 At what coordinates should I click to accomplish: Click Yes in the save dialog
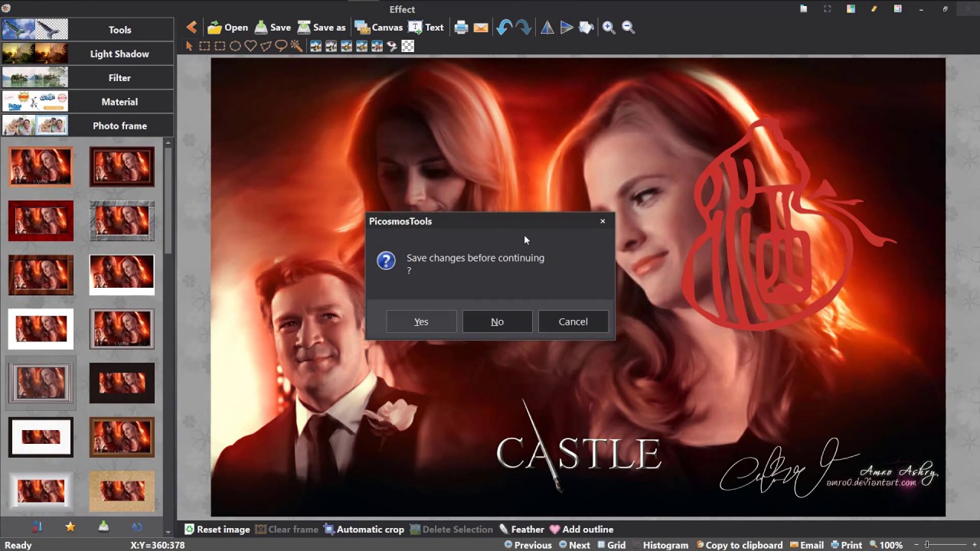coord(421,321)
